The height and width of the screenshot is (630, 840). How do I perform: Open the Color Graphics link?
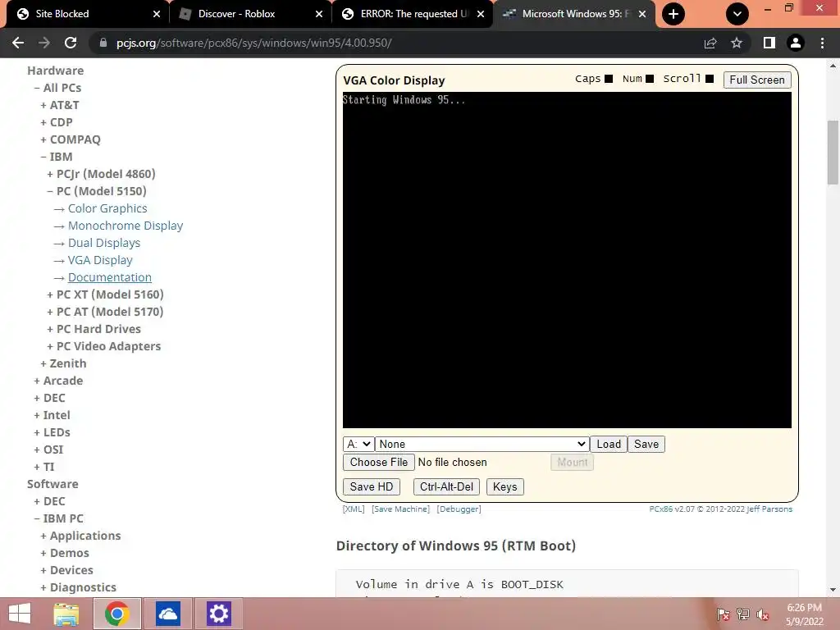click(107, 208)
